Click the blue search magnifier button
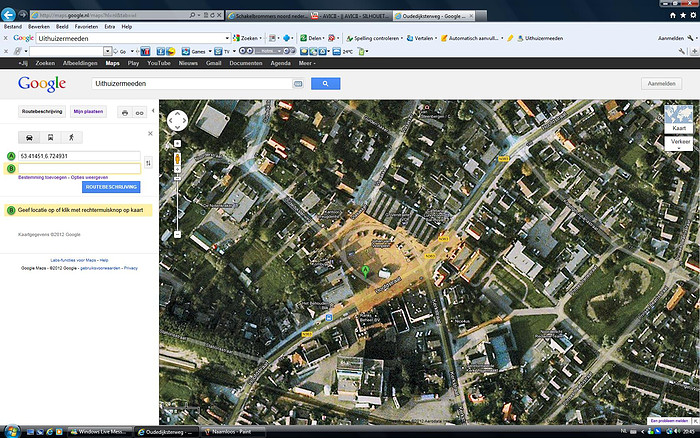Viewport: 700px width, 438px height. point(325,83)
